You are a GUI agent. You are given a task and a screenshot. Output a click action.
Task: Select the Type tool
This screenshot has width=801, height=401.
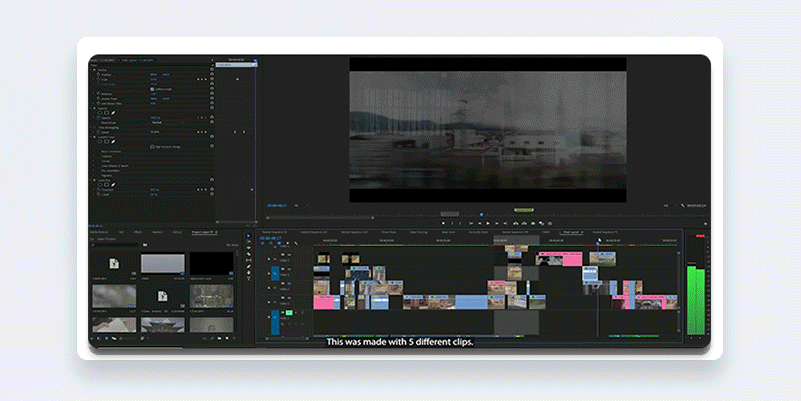click(x=249, y=279)
